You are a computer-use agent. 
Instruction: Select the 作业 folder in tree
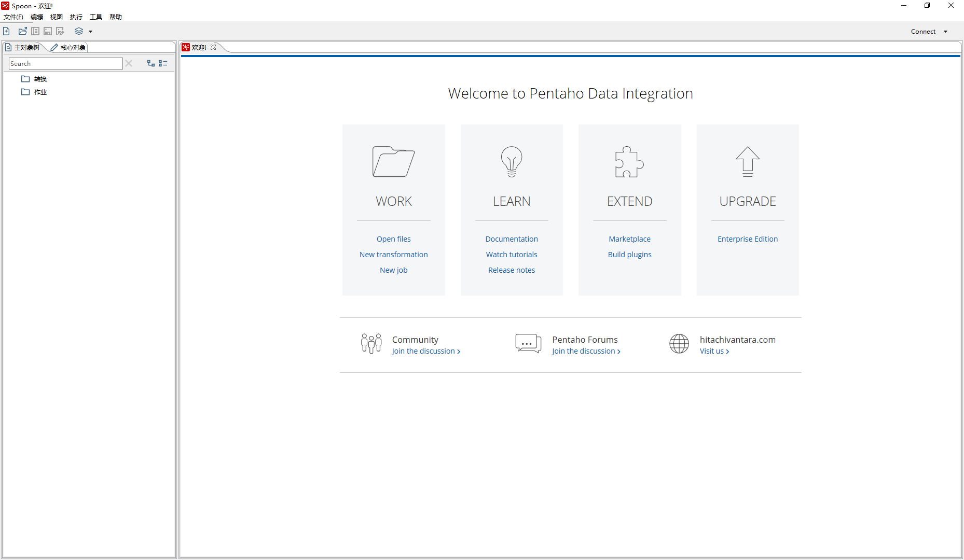(34, 92)
